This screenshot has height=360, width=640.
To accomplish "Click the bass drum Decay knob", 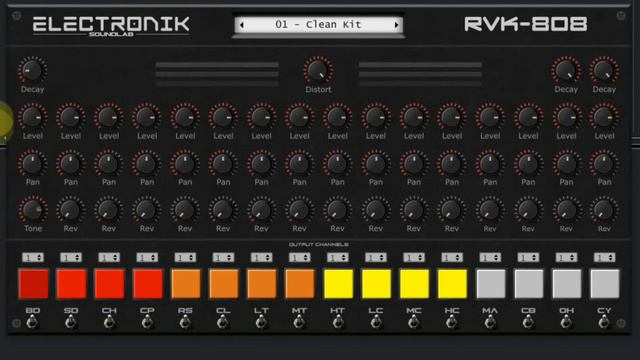I will click(x=32, y=71).
